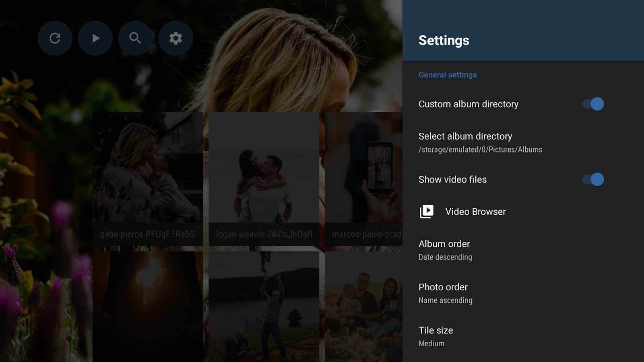Open the dark sunset silhouette thumbnail
The width and height of the screenshot is (644, 362).
click(x=148, y=306)
